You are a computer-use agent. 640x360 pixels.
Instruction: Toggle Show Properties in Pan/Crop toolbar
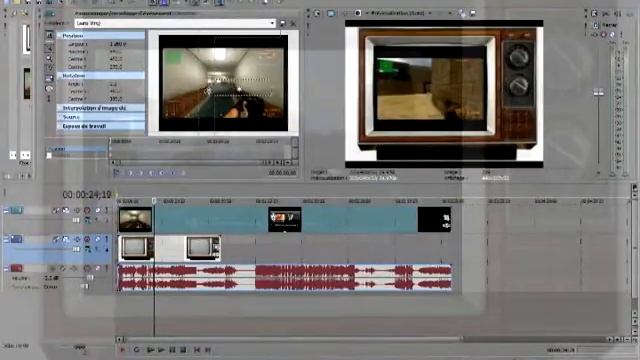[x=49, y=36]
